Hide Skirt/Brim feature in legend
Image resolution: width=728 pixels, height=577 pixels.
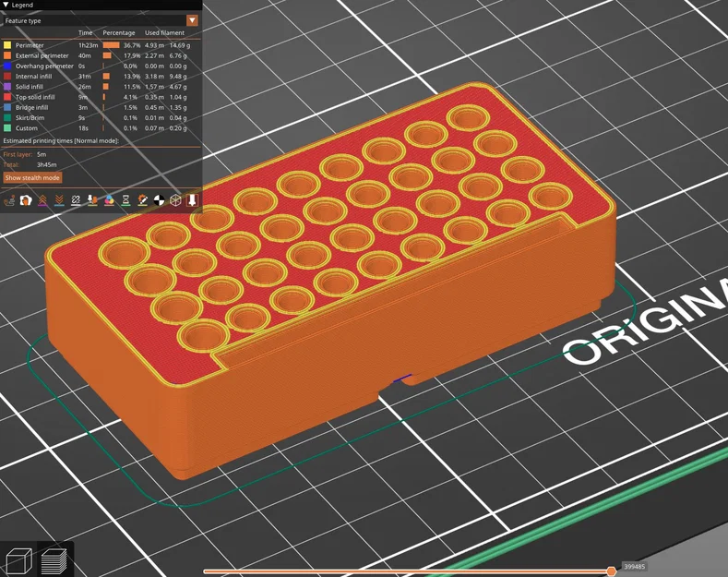pos(97,118)
